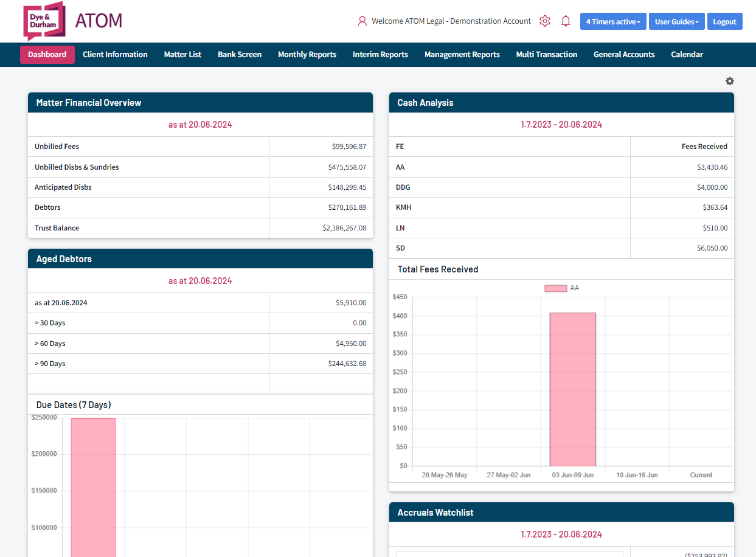756x557 pixels.
Task: Click the dashboard customization gear below the navigation bar
Action: [x=730, y=80]
